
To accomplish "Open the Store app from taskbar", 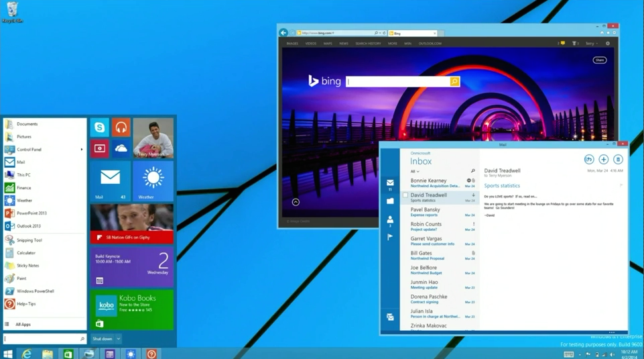I will 68,354.
